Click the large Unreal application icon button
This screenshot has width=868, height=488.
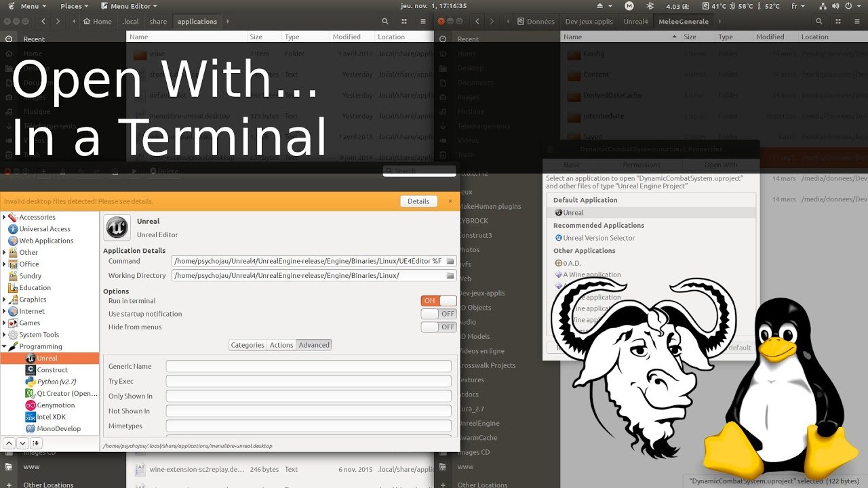(117, 228)
